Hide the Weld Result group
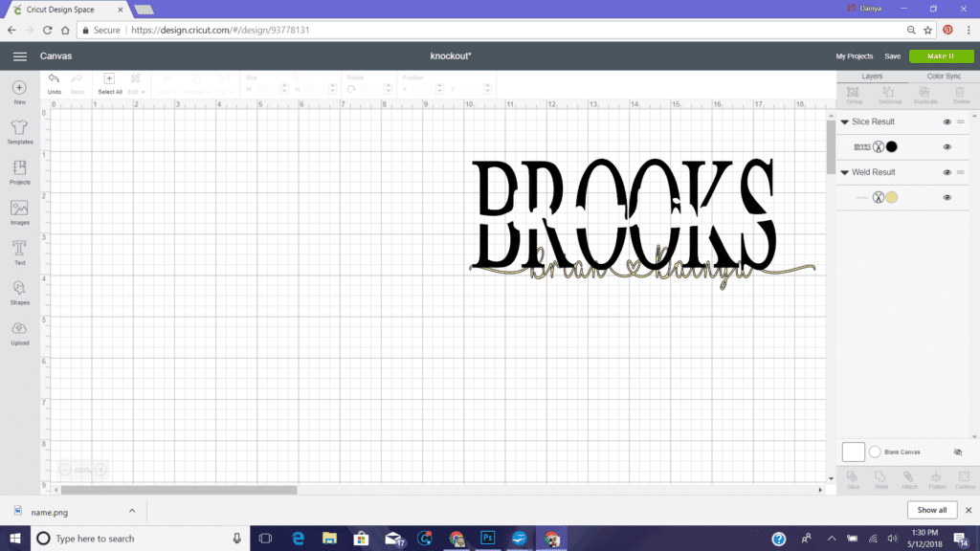Screen dimensions: 980x551 click(947, 172)
